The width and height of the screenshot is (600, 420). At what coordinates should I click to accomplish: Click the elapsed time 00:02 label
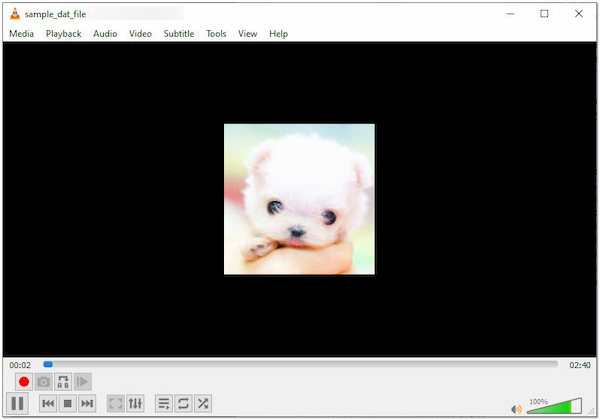(x=20, y=365)
